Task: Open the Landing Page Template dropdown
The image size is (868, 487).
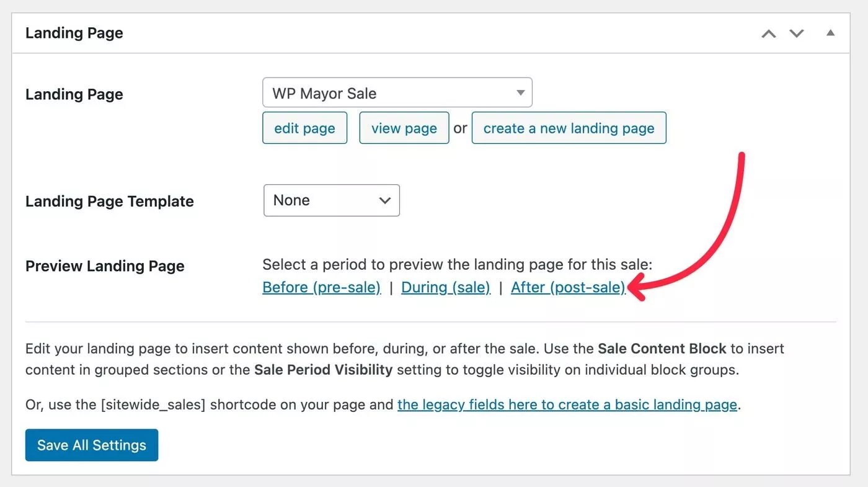Action: coord(332,200)
